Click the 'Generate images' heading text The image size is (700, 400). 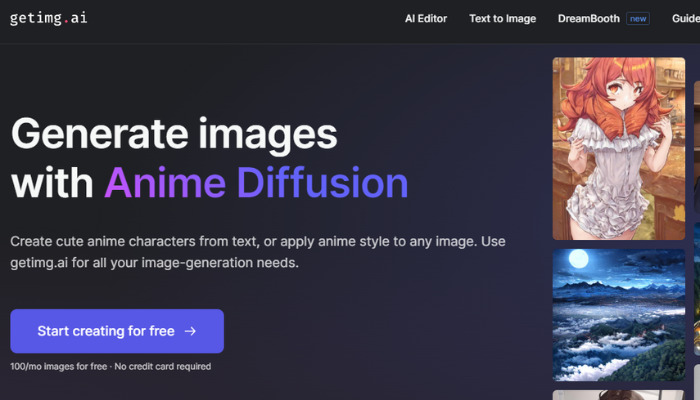pos(174,134)
